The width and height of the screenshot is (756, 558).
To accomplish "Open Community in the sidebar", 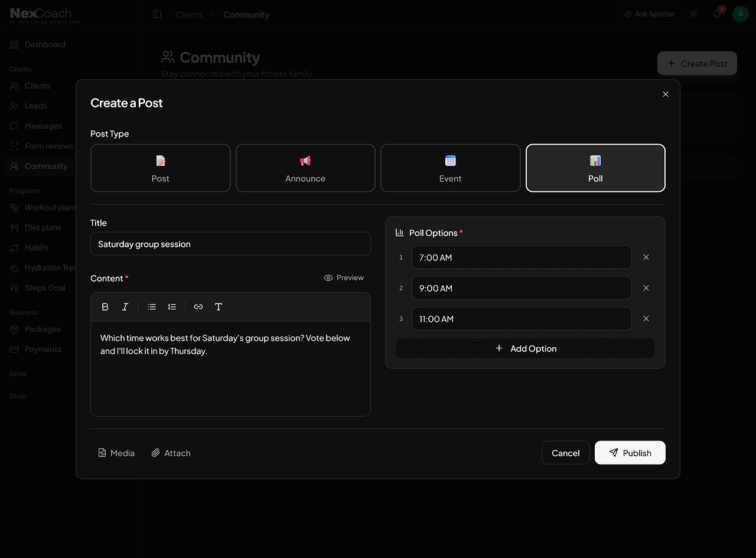I will 38,166.
